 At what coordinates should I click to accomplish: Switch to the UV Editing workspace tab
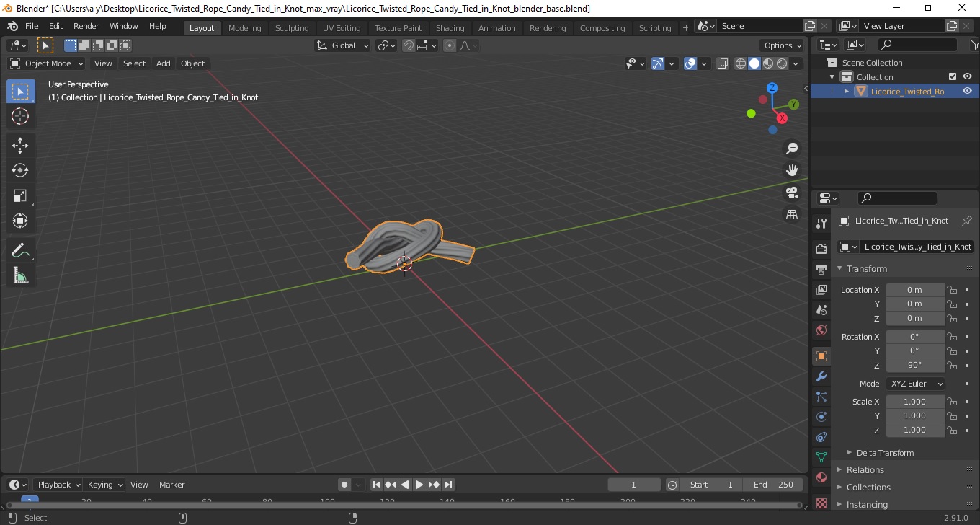342,27
